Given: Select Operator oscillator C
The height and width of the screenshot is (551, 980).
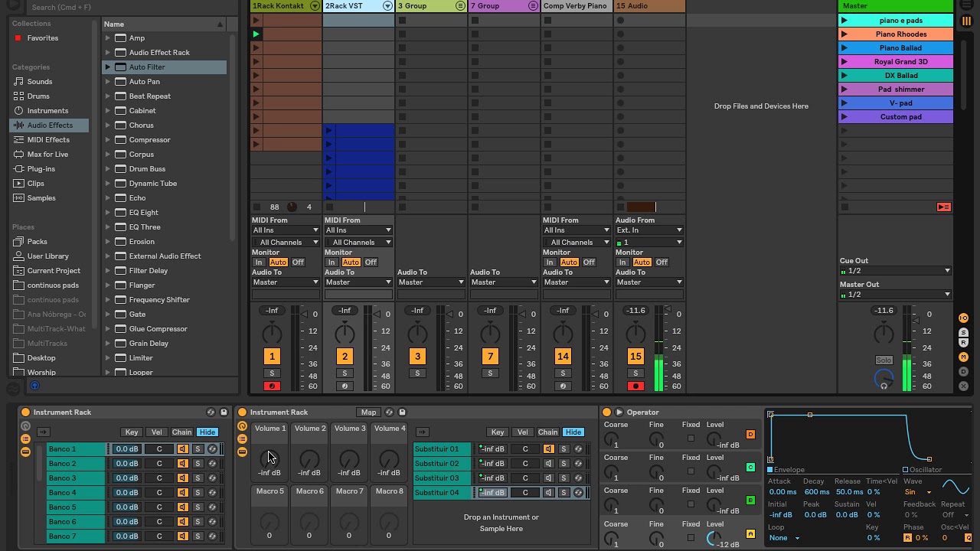Looking at the screenshot, I should point(750,468).
